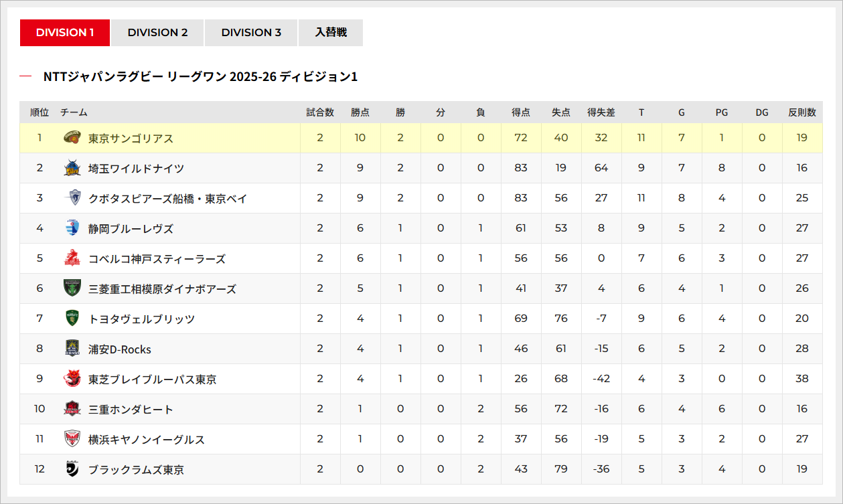The width and height of the screenshot is (843, 504).
Task: Click the 勝点 column header
Action: 360,112
